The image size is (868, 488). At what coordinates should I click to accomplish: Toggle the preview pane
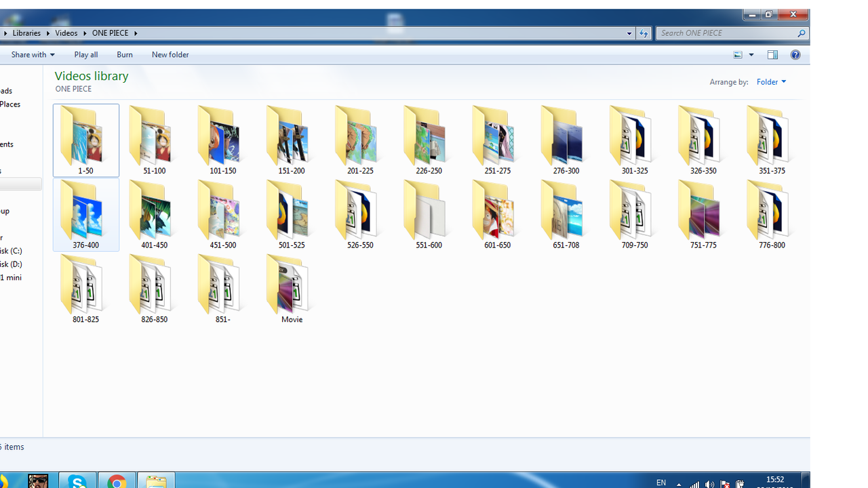tap(772, 55)
